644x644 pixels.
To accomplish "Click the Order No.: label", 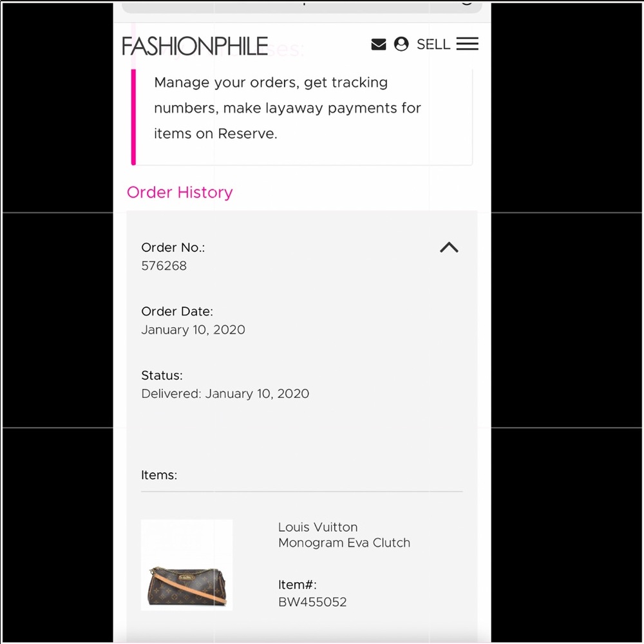I will click(x=173, y=247).
